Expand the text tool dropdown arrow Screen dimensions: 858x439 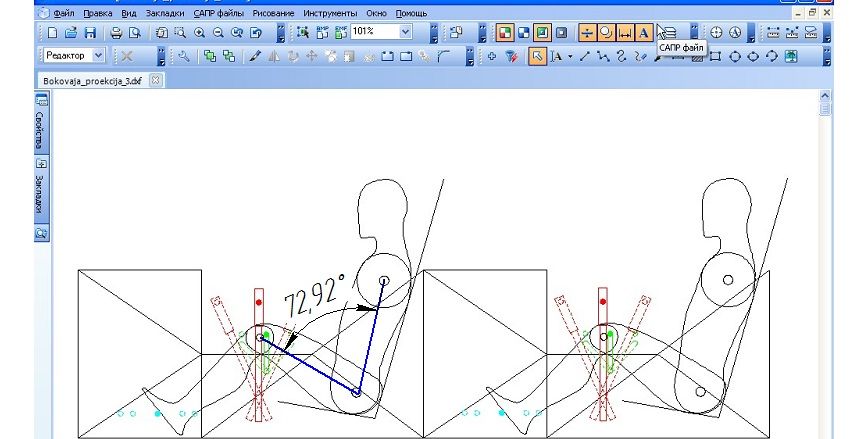pyautogui.click(x=570, y=57)
